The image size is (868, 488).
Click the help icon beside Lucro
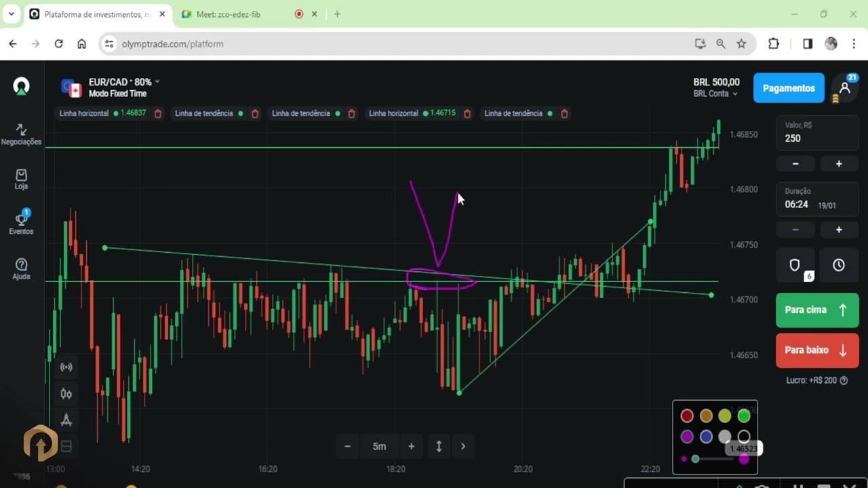(844, 381)
